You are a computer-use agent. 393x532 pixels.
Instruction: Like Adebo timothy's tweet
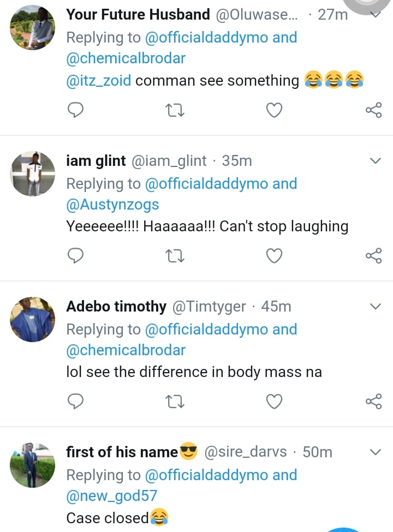[x=274, y=402]
